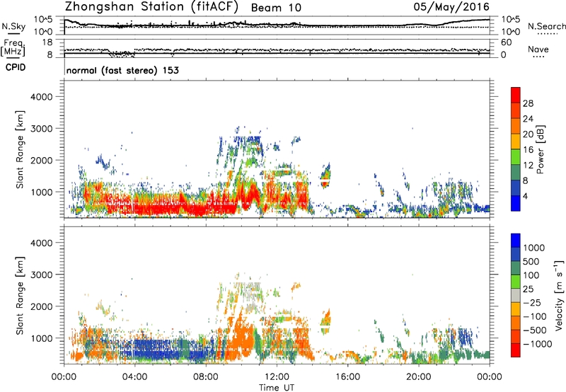Image resolution: width=566 pixels, height=392 pixels.
Task: Click the red top segment of power colorbar
Action: tap(516, 96)
